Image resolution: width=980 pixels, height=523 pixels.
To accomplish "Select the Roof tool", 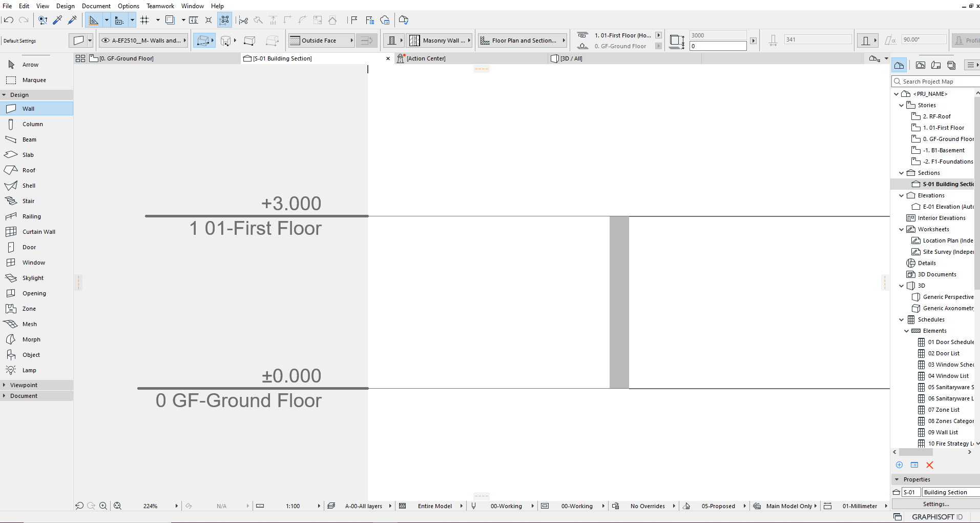I will point(29,170).
